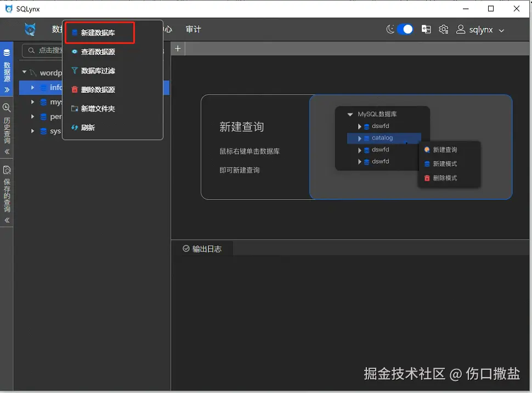Viewport: 532px width, 393px height.
Task: Click the red trash icon next to 删除数据源
Action: coord(75,89)
